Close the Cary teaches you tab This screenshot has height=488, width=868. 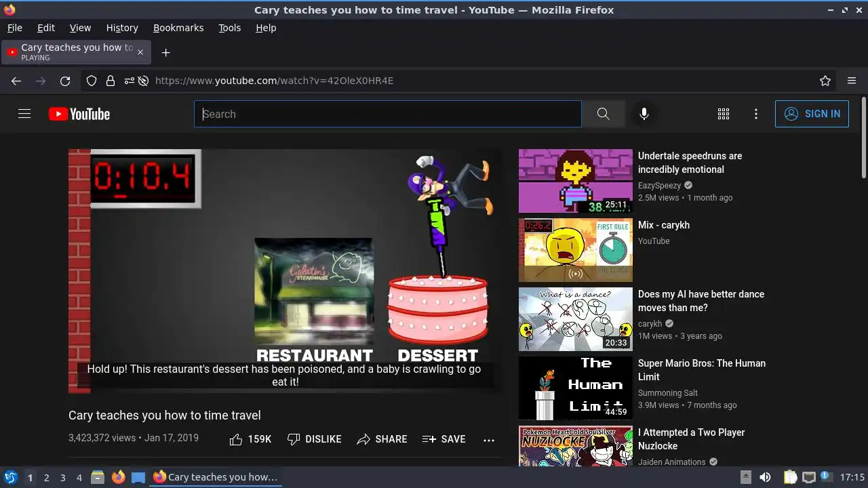[140, 52]
